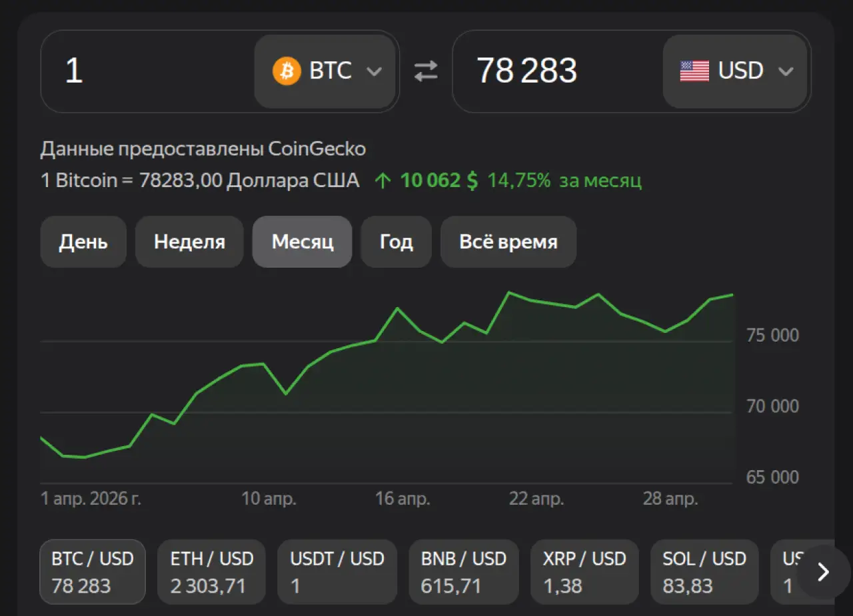
Task: Click the green 10 062 $ change value
Action: 439,180
